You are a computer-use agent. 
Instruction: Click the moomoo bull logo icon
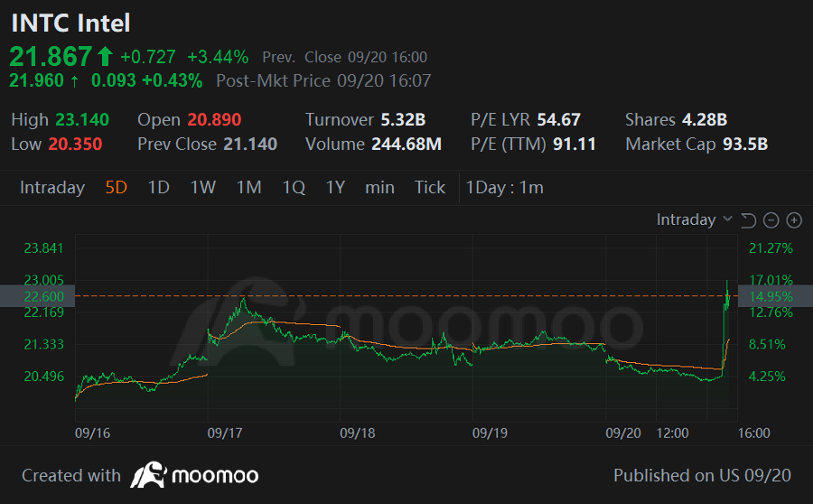[x=148, y=475]
